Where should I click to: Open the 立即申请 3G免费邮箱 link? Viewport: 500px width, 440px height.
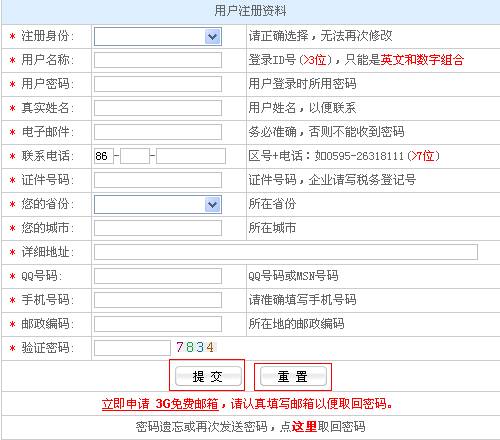tap(160, 404)
